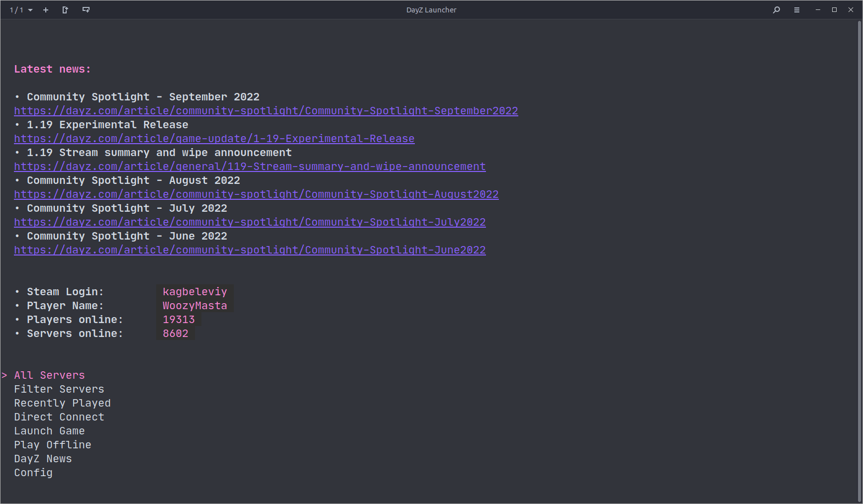The width and height of the screenshot is (863, 504).
Task: Close the DayZ Launcher window
Action: 851,10
